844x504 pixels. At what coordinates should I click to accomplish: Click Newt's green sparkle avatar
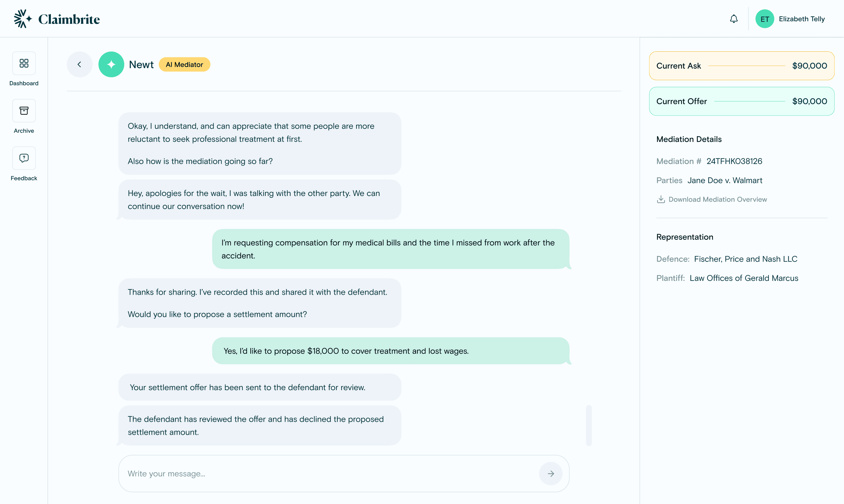tap(111, 64)
